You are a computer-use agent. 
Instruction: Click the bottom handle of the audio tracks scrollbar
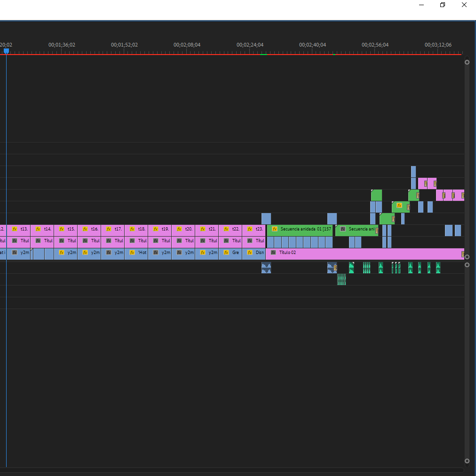(467, 461)
